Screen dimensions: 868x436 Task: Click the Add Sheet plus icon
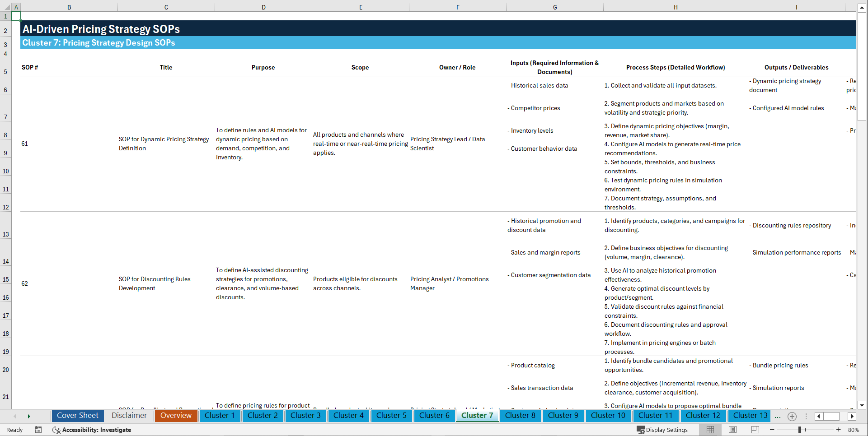pyautogui.click(x=792, y=416)
